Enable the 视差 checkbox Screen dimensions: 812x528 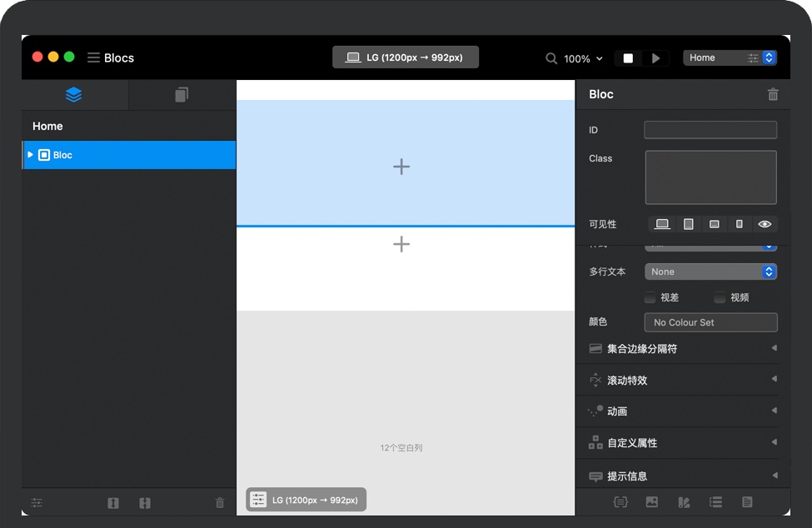click(x=650, y=297)
